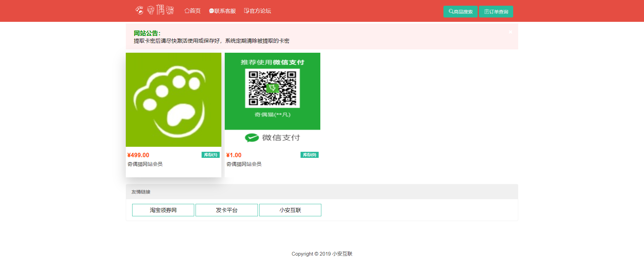644x267 pixels.
Task: Visit the 淘宝领券网 friend link
Action: pyautogui.click(x=163, y=210)
